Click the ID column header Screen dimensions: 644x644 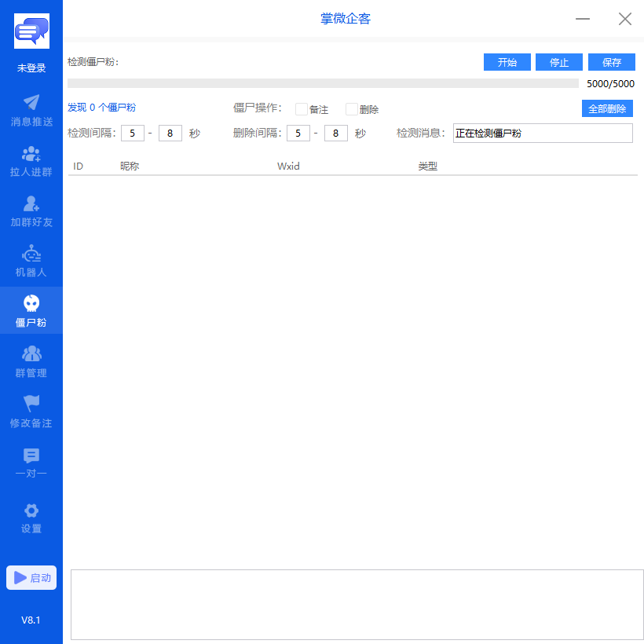(x=78, y=166)
